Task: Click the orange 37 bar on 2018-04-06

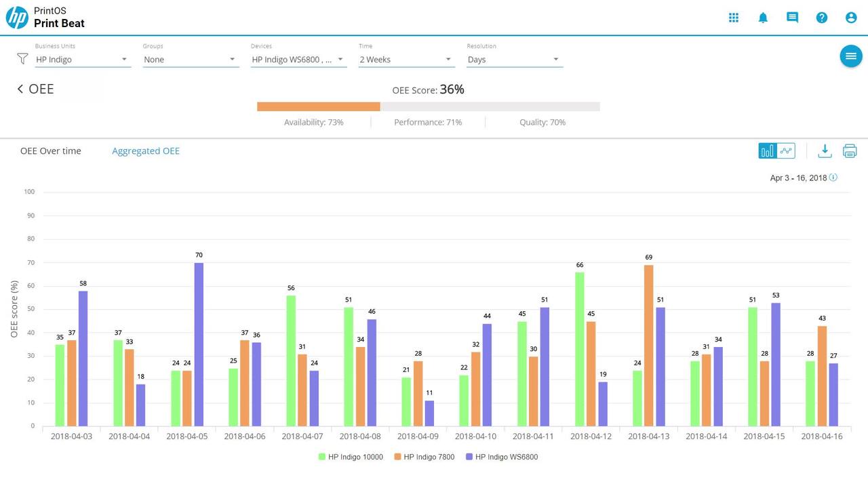Action: pos(245,383)
